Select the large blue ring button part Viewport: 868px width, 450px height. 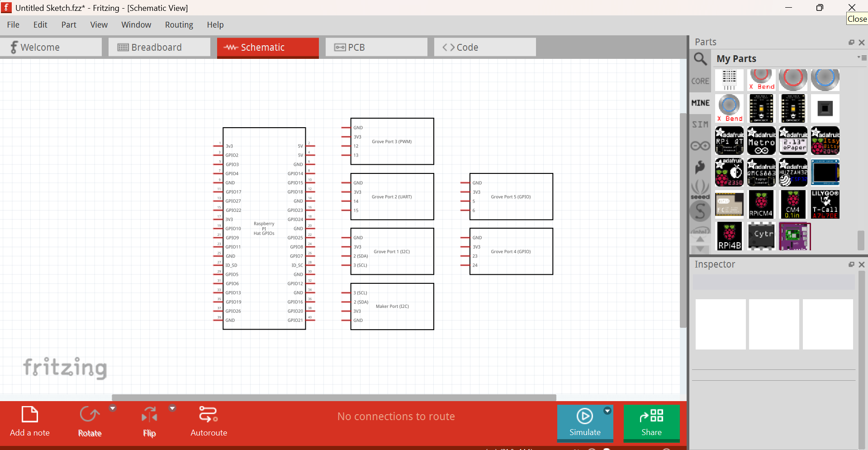[x=825, y=80]
